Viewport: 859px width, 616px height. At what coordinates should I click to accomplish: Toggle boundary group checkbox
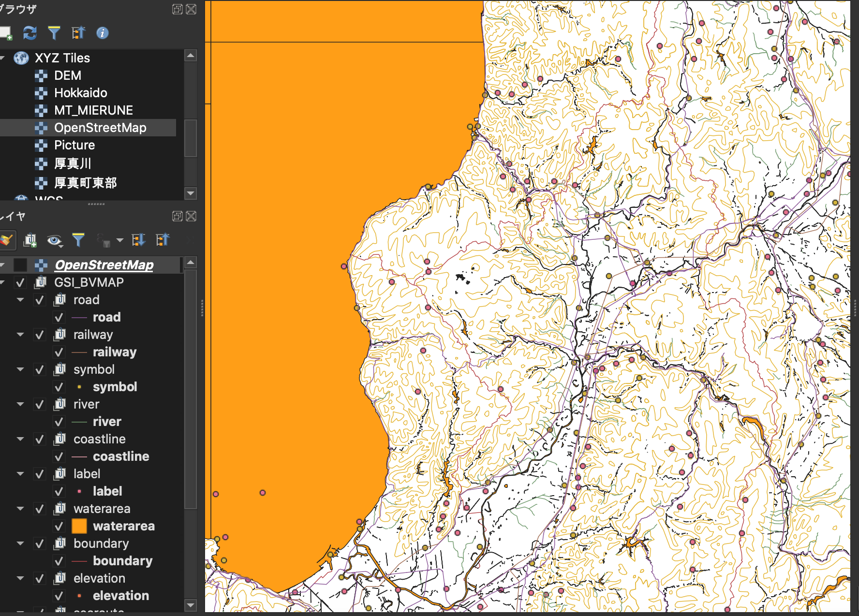coord(40,543)
